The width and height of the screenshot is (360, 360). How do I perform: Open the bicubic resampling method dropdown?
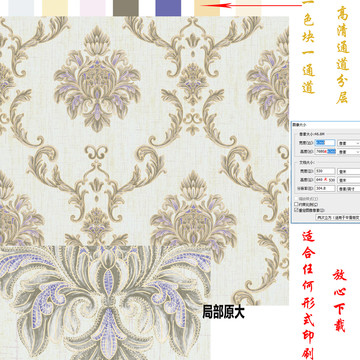[337, 217]
